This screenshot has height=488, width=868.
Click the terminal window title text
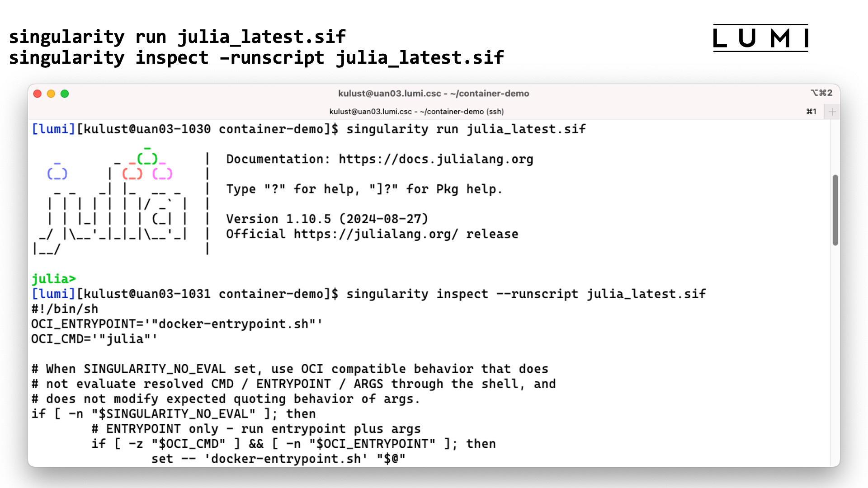(x=433, y=94)
